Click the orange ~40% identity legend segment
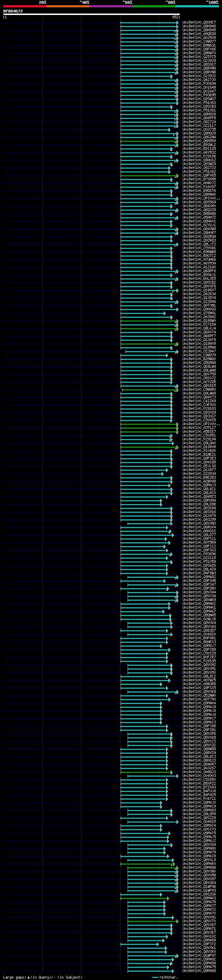 pos(68,7)
